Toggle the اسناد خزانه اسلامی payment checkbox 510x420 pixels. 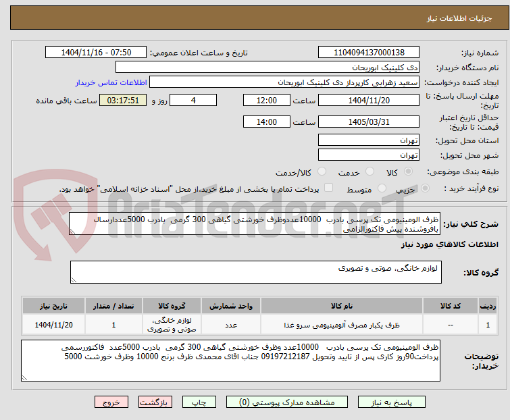(328, 188)
